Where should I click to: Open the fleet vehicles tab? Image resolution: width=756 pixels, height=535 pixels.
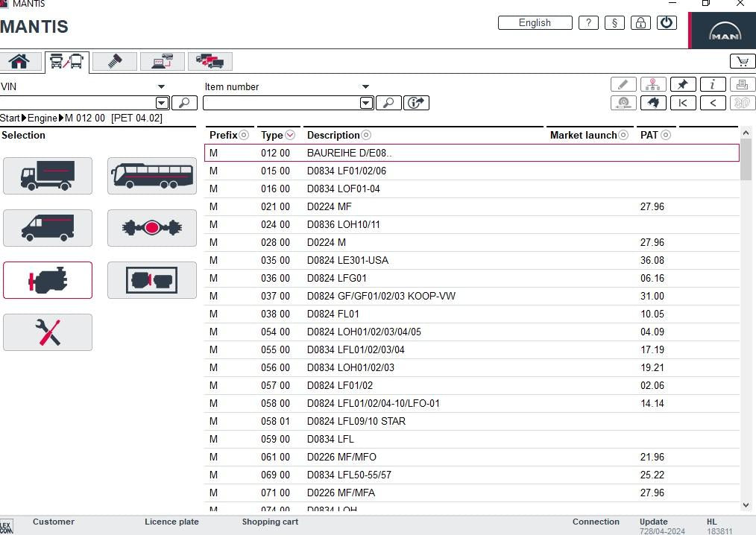[x=210, y=62]
